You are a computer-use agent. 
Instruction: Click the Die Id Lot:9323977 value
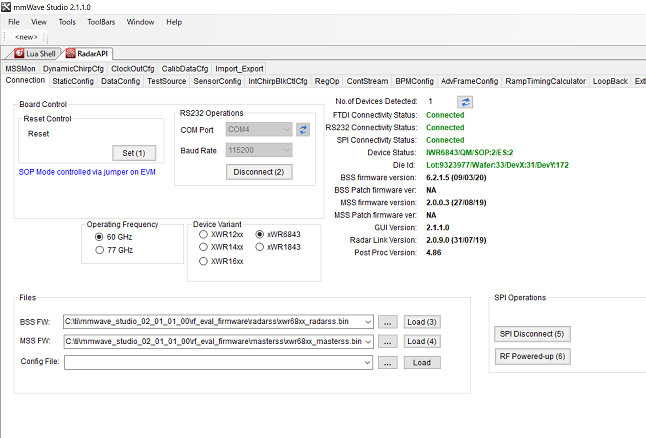point(497,165)
